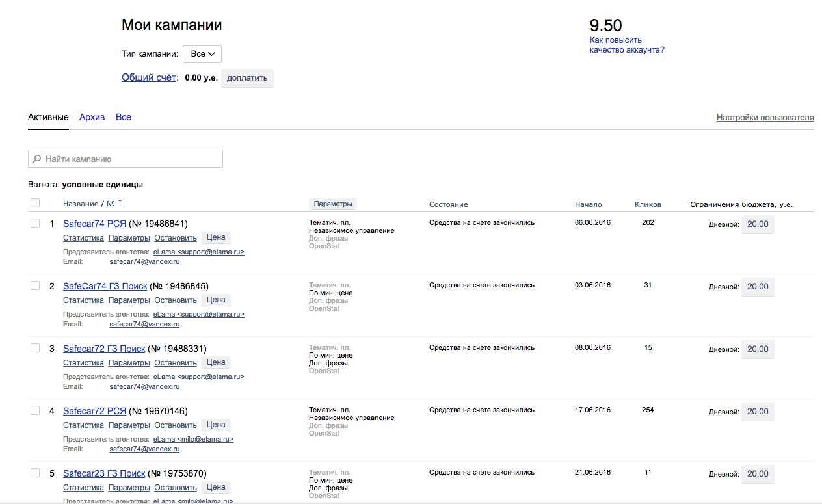Open Статистика for Safecar72 РСЯ
Viewport: 822px width, 504px height.
[x=83, y=425]
